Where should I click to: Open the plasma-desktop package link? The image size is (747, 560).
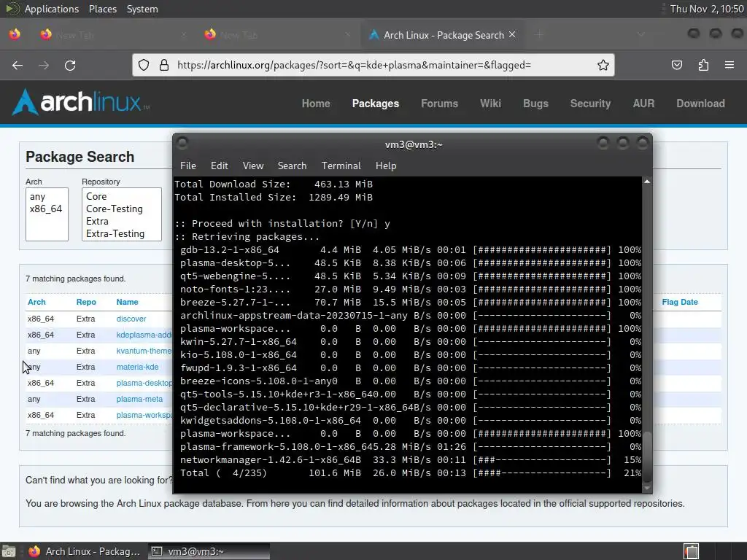pyautogui.click(x=144, y=384)
